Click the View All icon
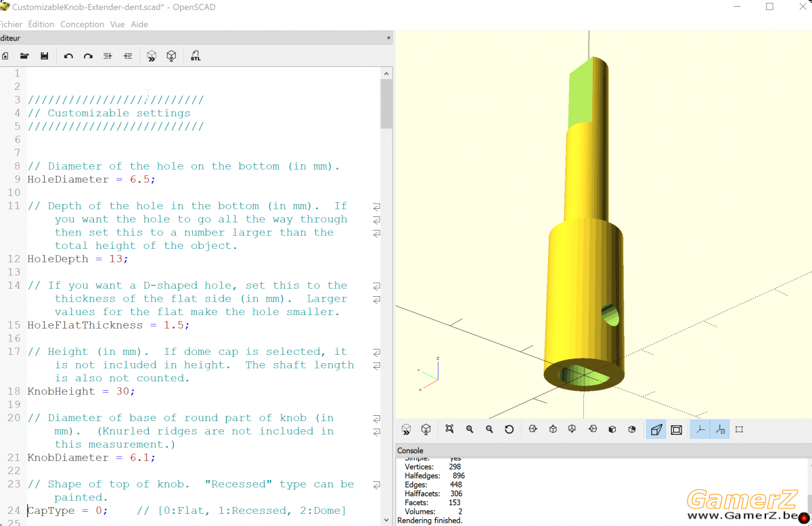Image resolution: width=812 pixels, height=526 pixels. click(449, 429)
